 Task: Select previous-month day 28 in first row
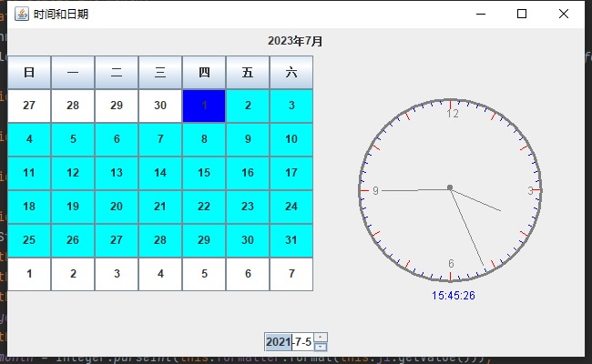click(x=73, y=106)
